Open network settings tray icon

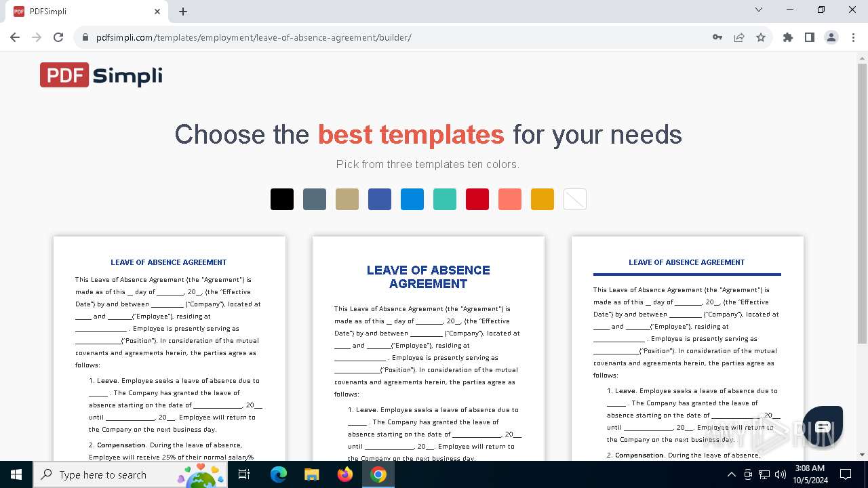coord(764,474)
